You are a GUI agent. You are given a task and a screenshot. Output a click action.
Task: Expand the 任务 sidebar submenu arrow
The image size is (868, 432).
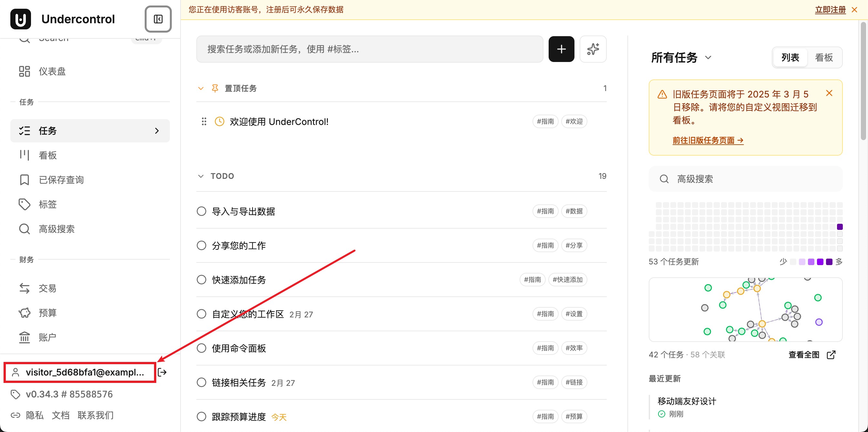[157, 131]
